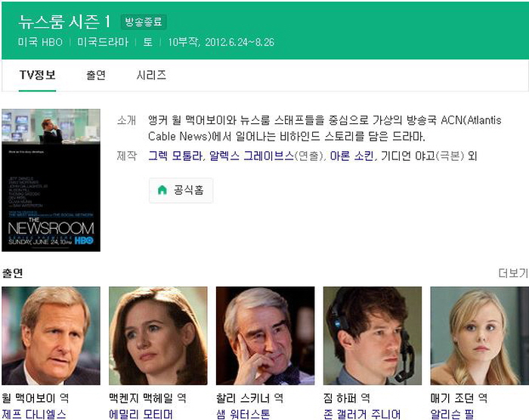Open The Newsroom poster image
The width and height of the screenshot is (529, 420).
51,180
